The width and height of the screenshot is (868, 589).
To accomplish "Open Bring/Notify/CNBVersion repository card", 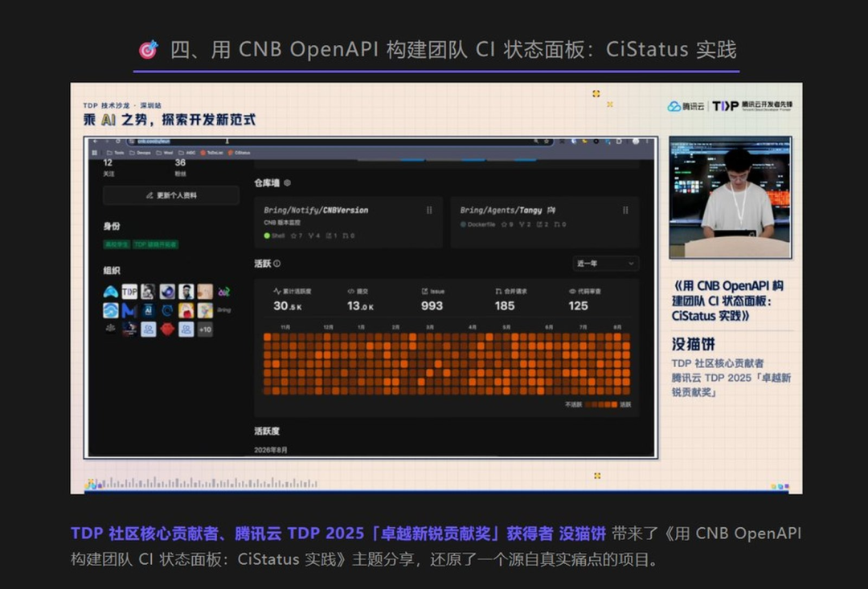I will pyautogui.click(x=349, y=222).
